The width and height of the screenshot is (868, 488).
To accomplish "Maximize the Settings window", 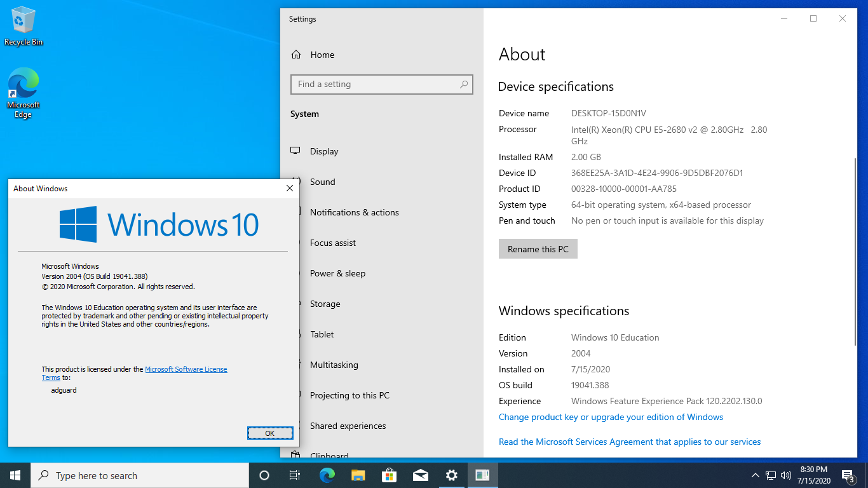I will point(813,18).
